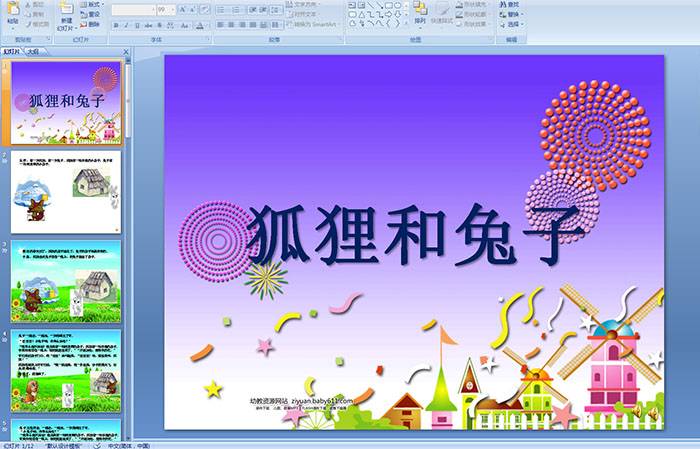
Task: Open the font color picker button
Action: pos(202,25)
